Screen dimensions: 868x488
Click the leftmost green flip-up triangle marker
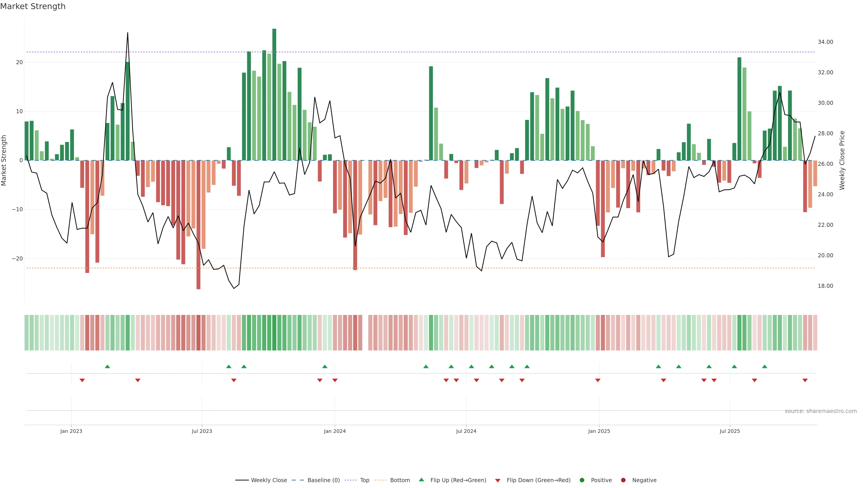click(x=108, y=366)
